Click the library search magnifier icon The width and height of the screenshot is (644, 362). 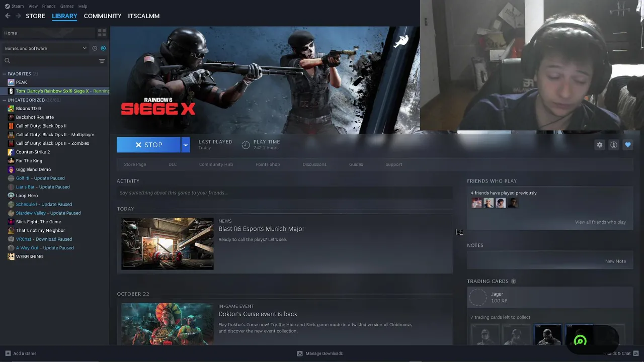(x=7, y=61)
